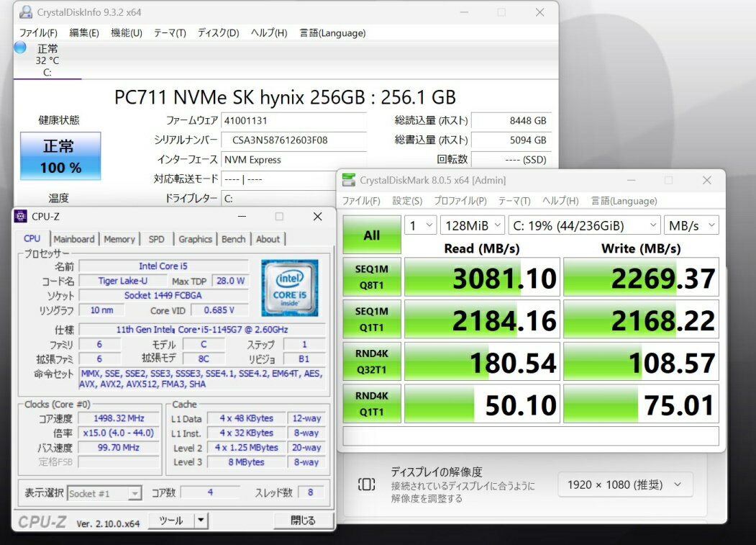This screenshot has width=756, height=545.
Task: Switch to the Graphics tab in CPU-Z
Action: [195, 239]
